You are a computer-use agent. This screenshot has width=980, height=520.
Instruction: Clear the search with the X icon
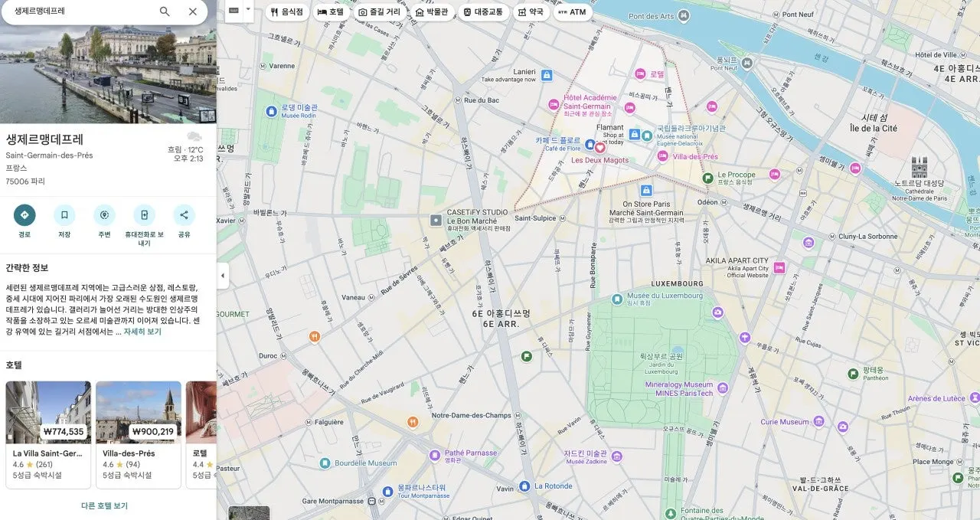point(192,11)
